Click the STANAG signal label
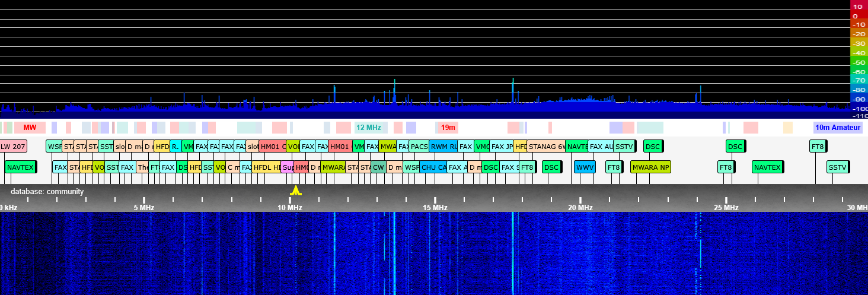This screenshot has height=295, width=868. point(545,147)
